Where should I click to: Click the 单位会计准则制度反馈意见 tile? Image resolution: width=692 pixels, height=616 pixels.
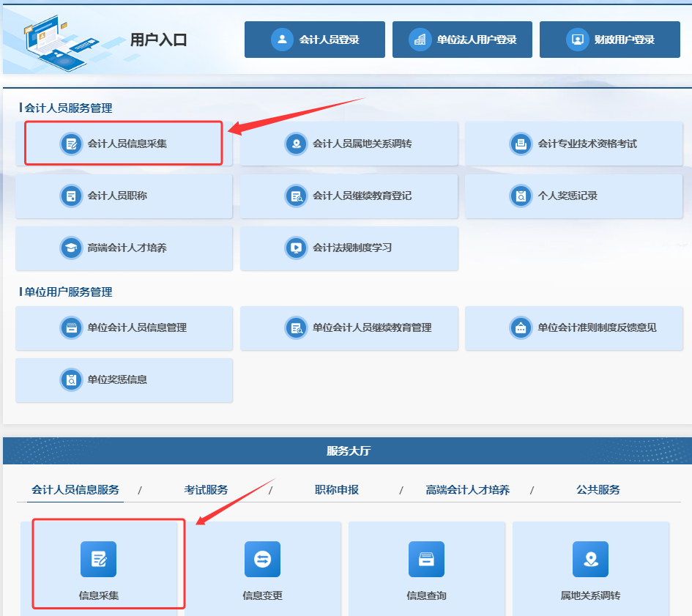[573, 327]
